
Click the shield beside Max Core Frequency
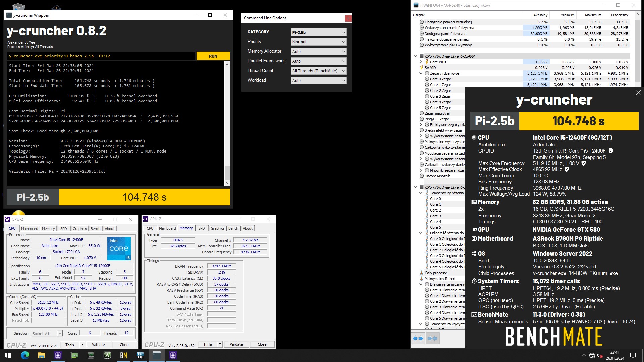pos(584,163)
